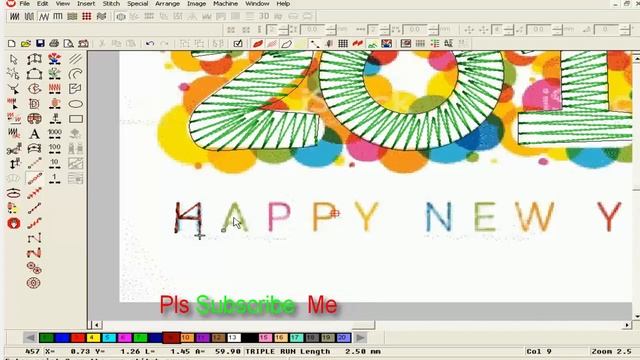
Task: Save design with the floppy disk icon
Action: coord(40,43)
